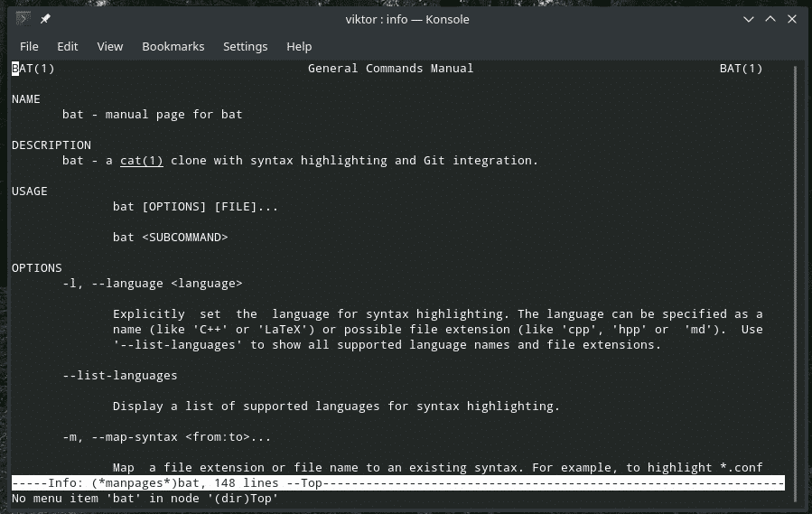Click the 'viktor : info — Konsole' title bar
Image resolution: width=812 pixels, height=514 pixels.
click(406, 19)
